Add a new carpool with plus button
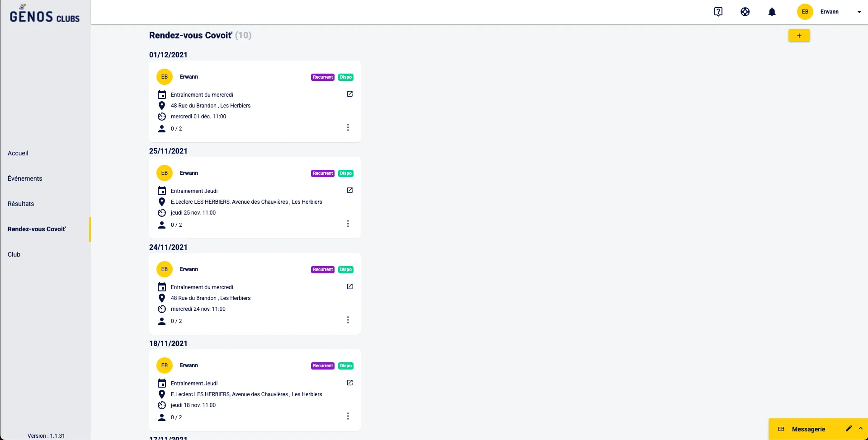868x440 pixels. pyautogui.click(x=799, y=36)
